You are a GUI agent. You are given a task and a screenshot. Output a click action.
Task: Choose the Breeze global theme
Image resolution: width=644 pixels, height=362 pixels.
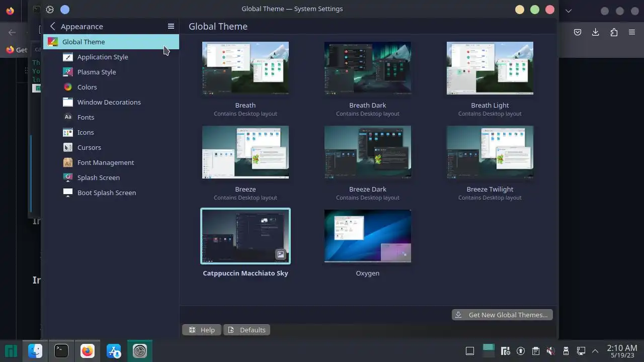point(246,152)
